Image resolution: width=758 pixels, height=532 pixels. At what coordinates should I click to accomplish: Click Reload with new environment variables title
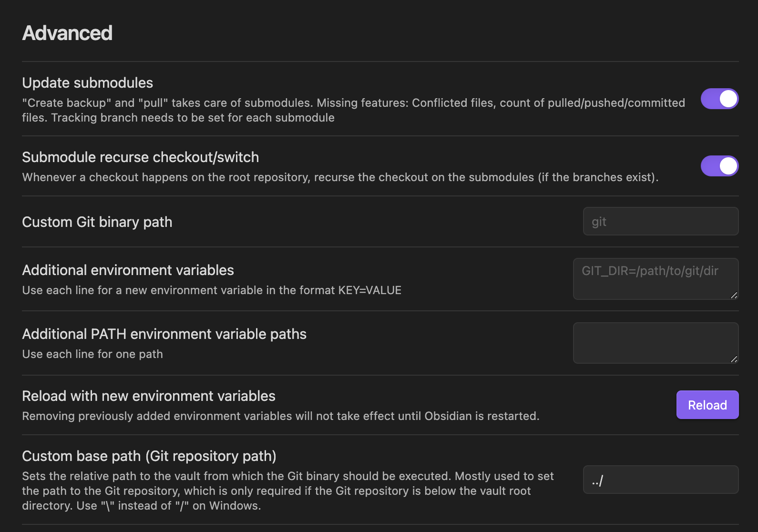(x=148, y=396)
